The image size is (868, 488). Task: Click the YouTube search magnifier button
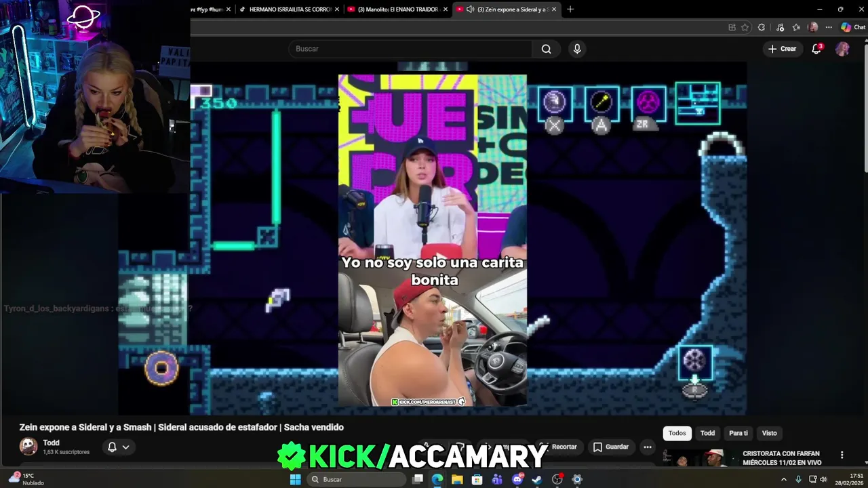(546, 49)
